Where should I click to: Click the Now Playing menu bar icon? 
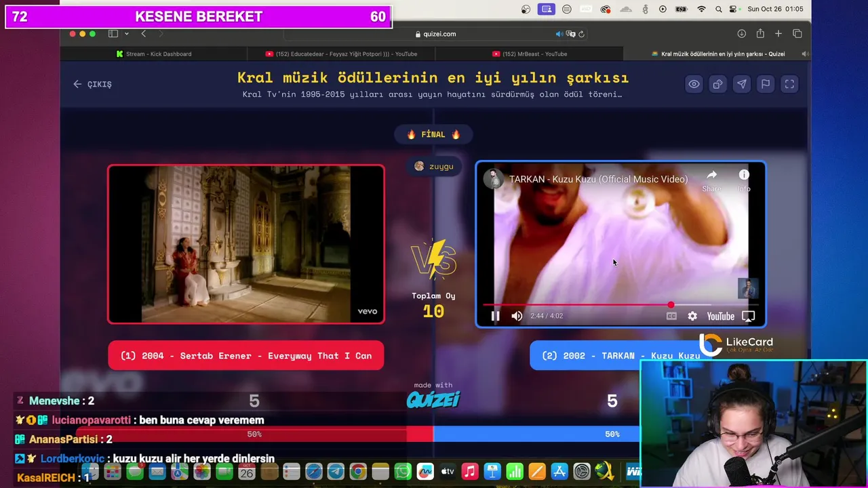click(x=663, y=9)
